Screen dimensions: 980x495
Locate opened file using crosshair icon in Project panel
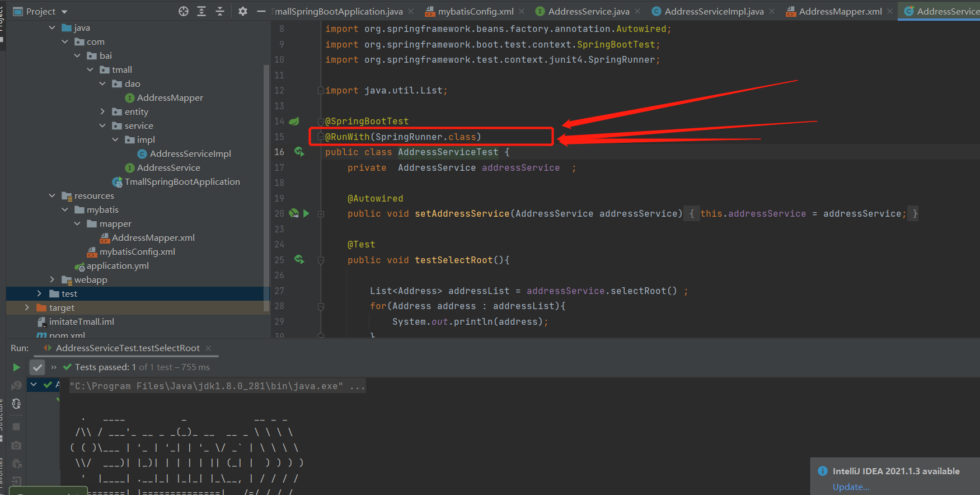pyautogui.click(x=184, y=11)
